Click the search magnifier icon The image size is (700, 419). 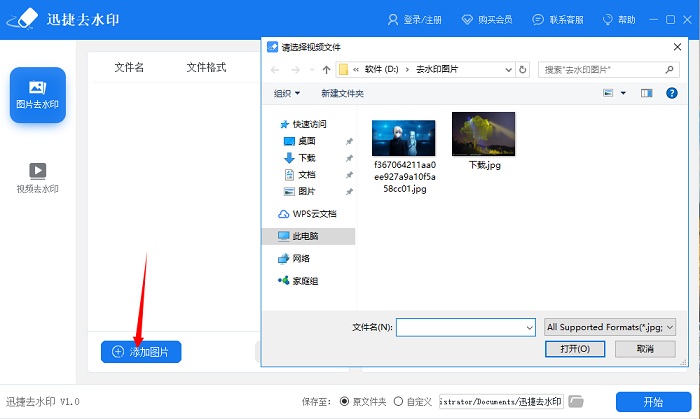[669, 70]
